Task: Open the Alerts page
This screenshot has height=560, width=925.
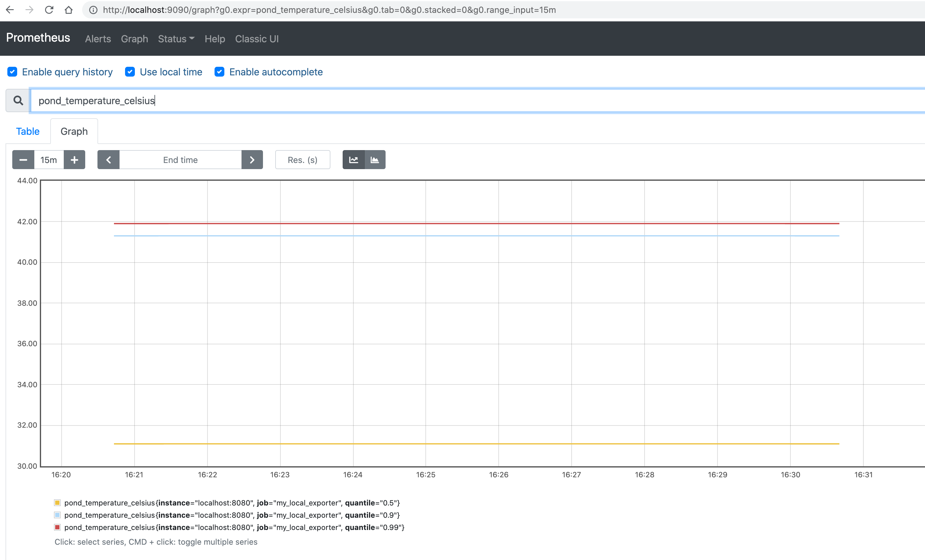Action: point(97,39)
